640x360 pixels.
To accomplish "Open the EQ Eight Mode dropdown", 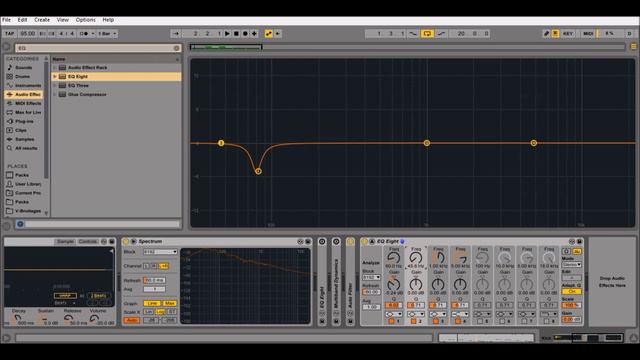I will (x=571, y=264).
